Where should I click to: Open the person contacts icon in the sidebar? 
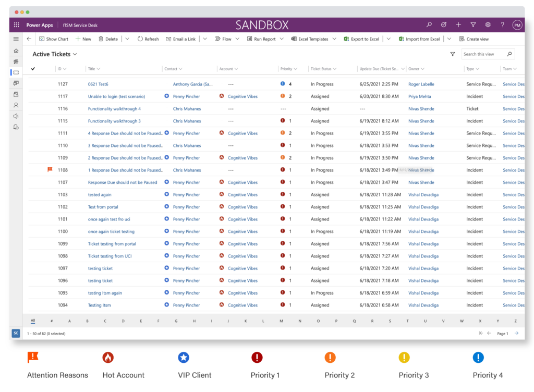(x=16, y=105)
